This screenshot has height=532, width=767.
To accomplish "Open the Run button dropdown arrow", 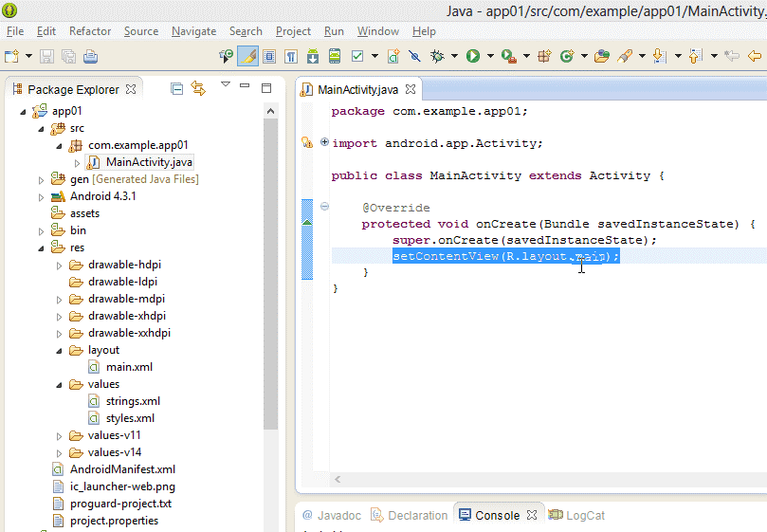I will click(489, 56).
